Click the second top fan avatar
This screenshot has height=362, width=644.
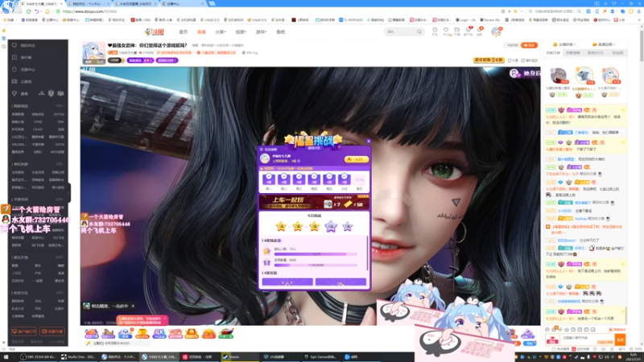[x=584, y=75]
